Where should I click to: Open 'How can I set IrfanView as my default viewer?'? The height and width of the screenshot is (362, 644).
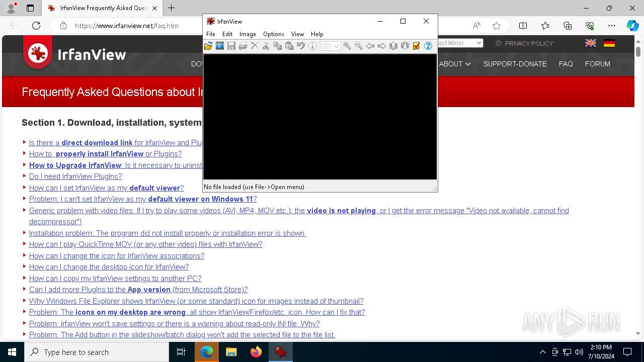point(106,188)
